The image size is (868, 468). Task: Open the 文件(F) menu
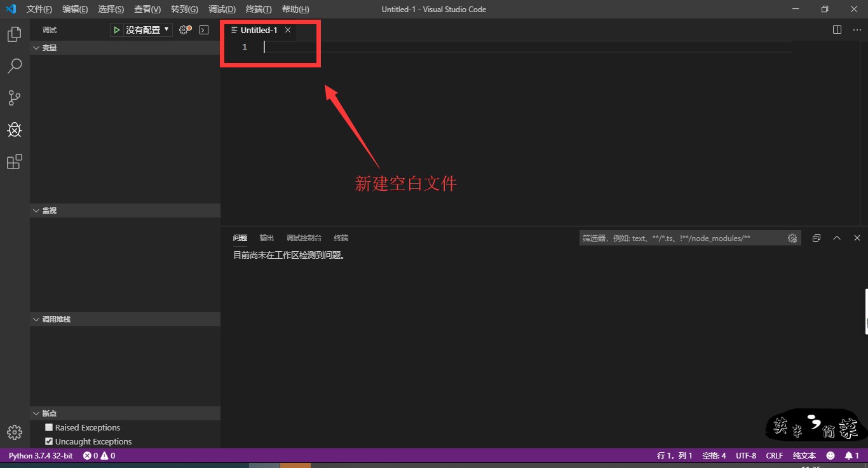(x=39, y=9)
